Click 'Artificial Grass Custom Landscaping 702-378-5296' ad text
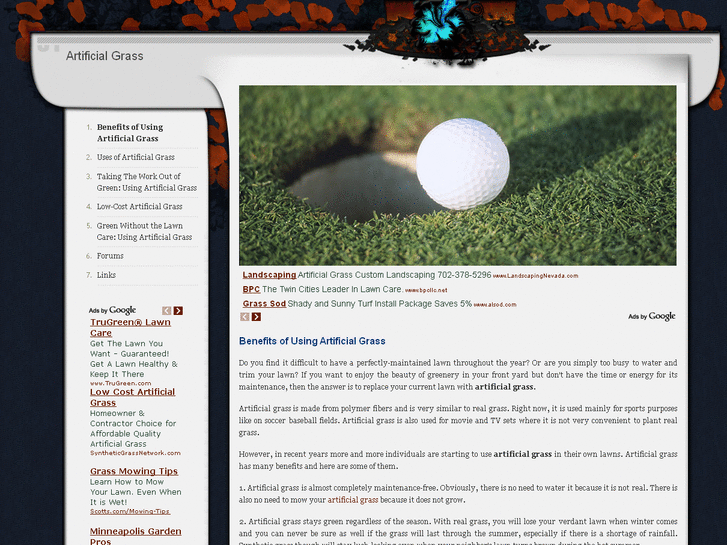This screenshot has height=545, width=727. [394, 275]
